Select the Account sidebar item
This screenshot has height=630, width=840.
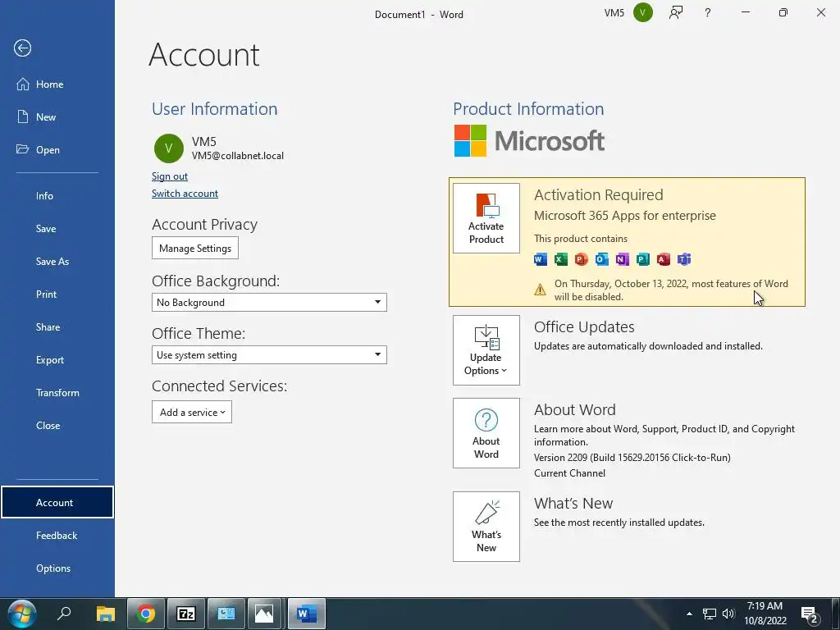point(57,503)
